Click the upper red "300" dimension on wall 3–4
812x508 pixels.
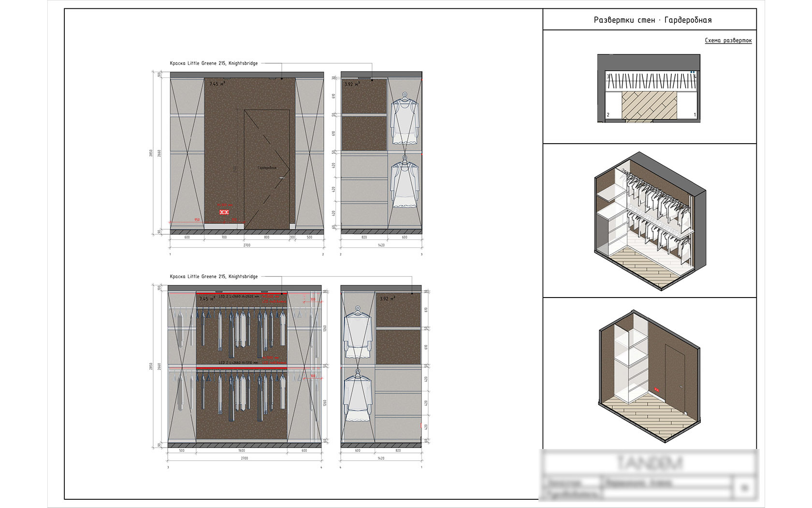coord(312,299)
